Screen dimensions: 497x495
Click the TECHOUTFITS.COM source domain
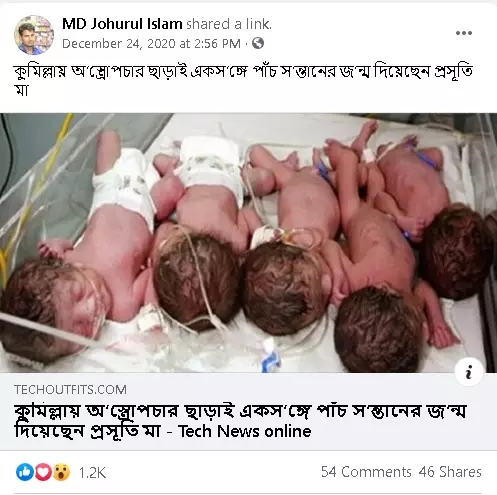70,390
